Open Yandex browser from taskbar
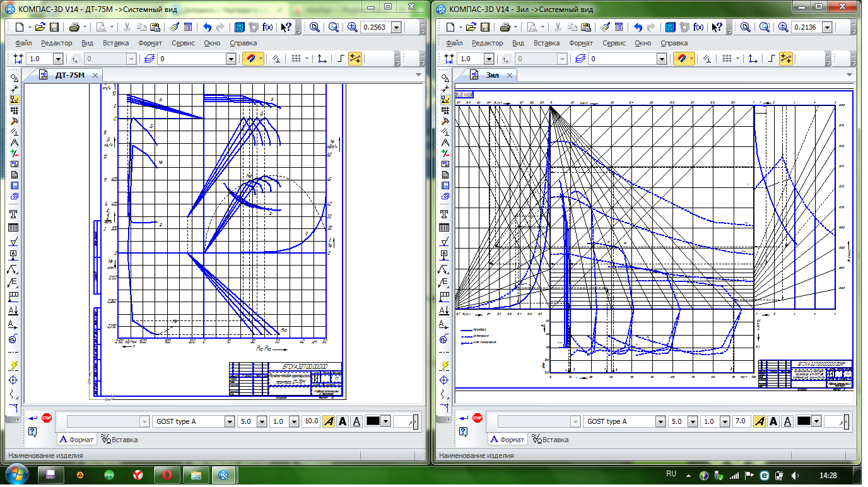Image resolution: width=868 pixels, height=487 pixels. (x=138, y=474)
